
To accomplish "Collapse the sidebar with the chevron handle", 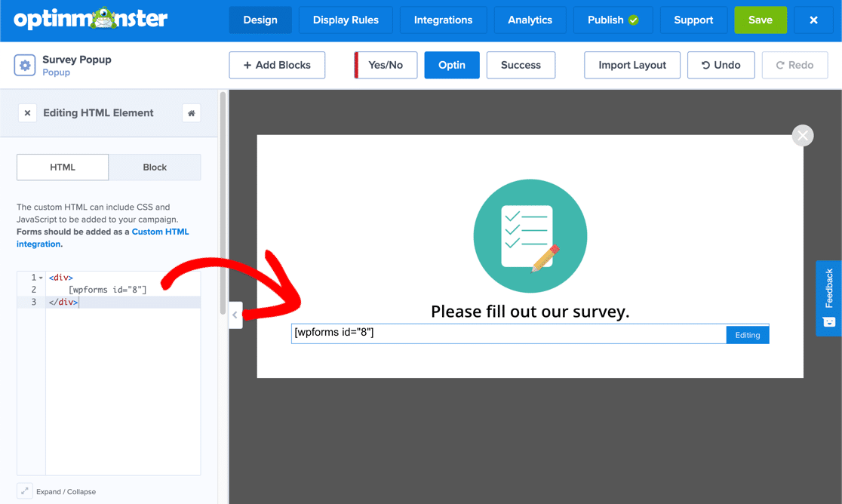I will click(x=235, y=315).
